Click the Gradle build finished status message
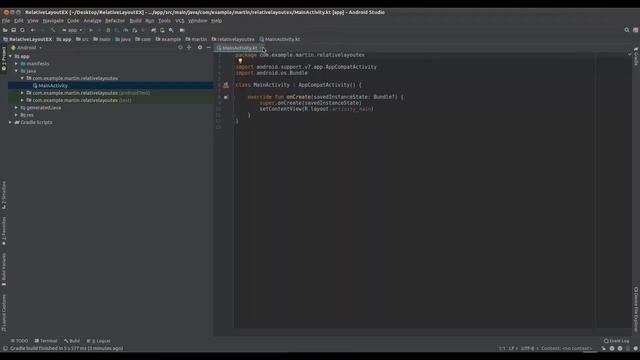The height and width of the screenshot is (360, 640). 67,349
